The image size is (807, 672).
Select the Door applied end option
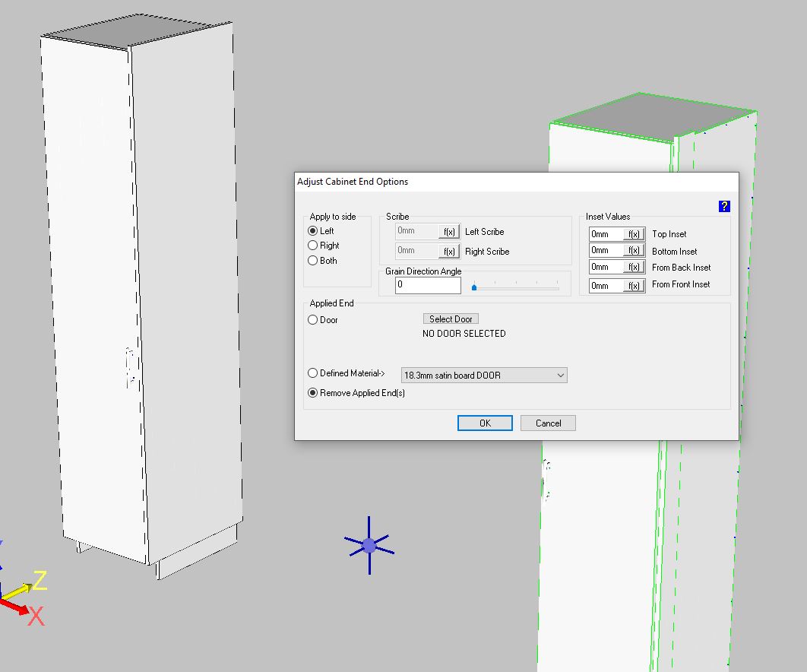point(313,320)
